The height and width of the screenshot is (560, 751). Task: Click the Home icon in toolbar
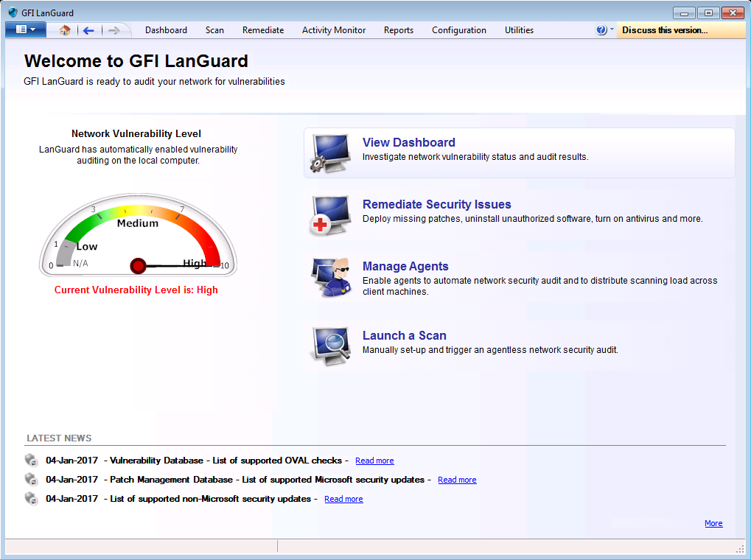coord(65,30)
